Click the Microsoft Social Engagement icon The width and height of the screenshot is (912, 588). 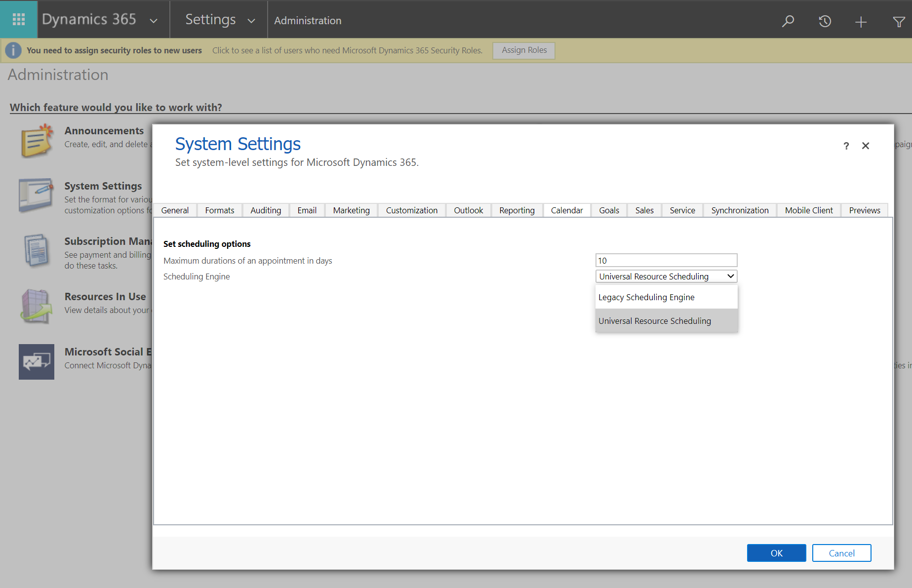[x=37, y=362]
